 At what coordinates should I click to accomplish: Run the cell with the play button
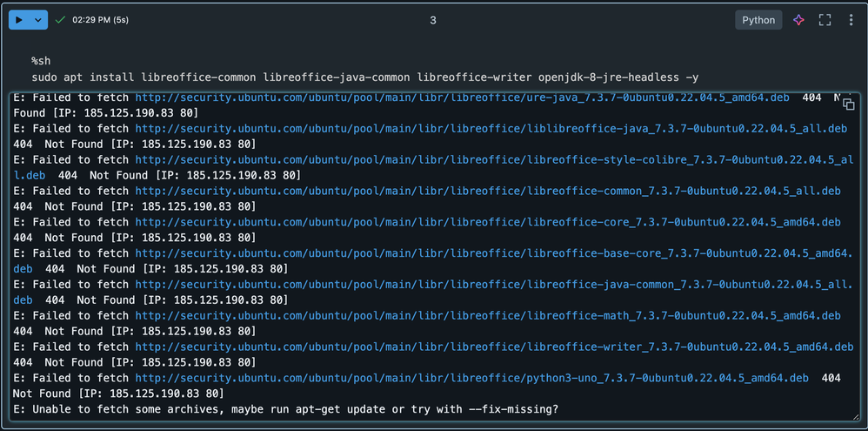[18, 20]
